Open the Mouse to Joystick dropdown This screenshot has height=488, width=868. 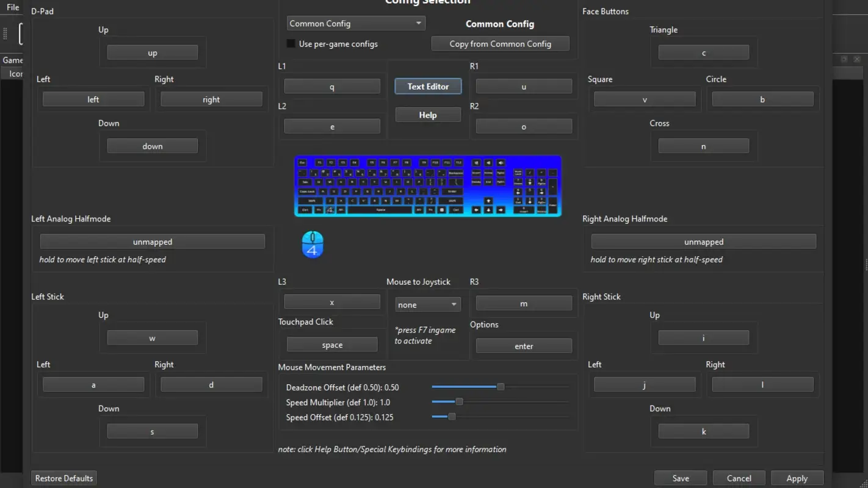427,304
